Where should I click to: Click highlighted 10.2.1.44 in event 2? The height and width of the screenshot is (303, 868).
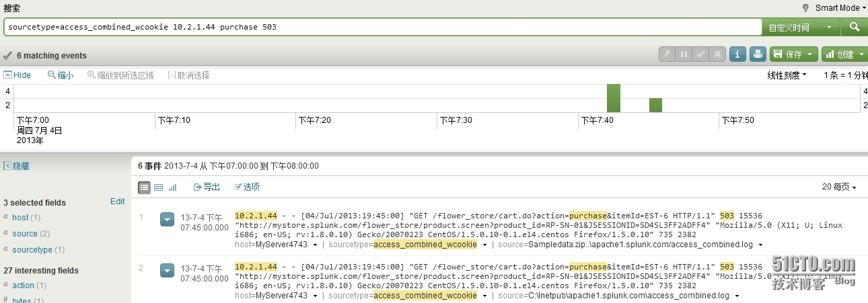(x=256, y=267)
